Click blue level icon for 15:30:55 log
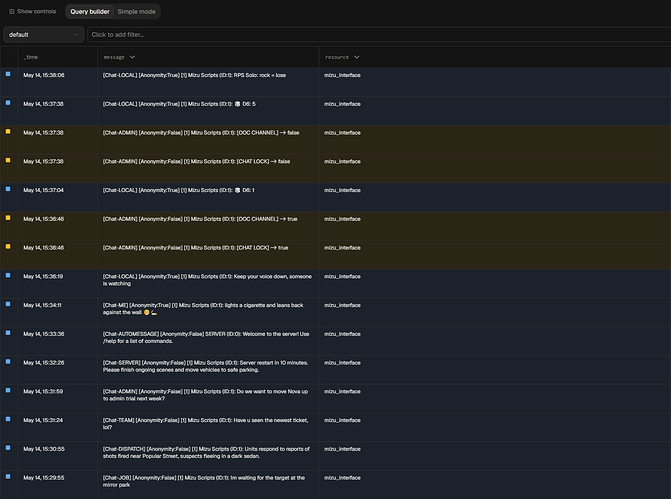Viewport: 671px width, 499px height. click(x=8, y=448)
